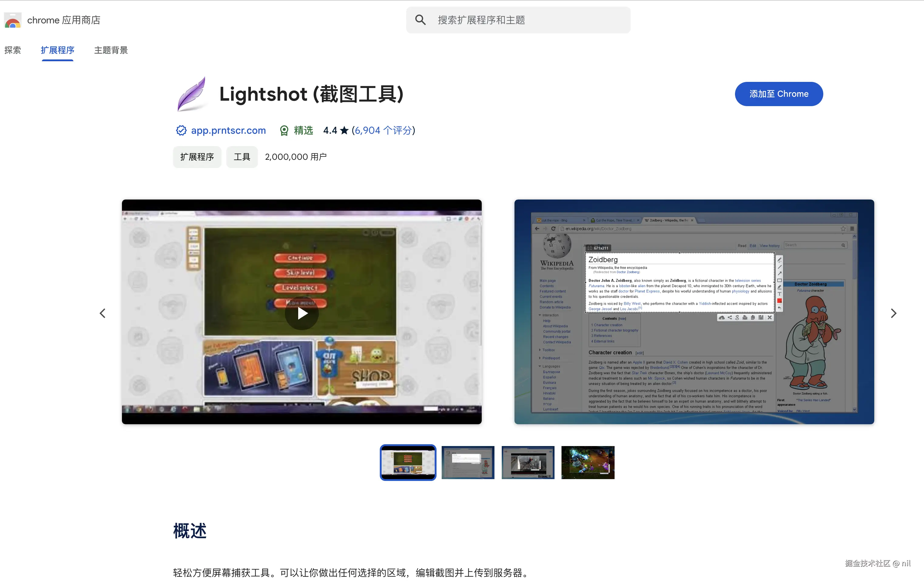Select the fourth game screenshot thumbnail
This screenshot has width=924, height=581.
pos(588,462)
